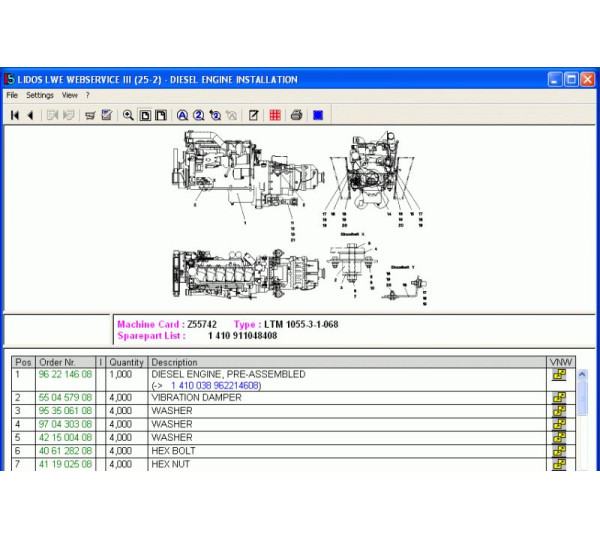Open the View menu

pyautogui.click(x=70, y=95)
